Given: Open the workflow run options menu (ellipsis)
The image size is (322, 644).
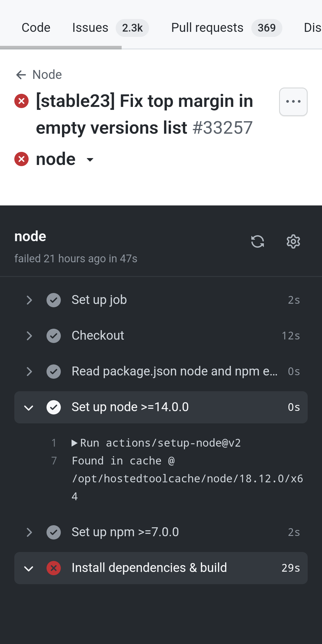Looking at the screenshot, I should (293, 102).
